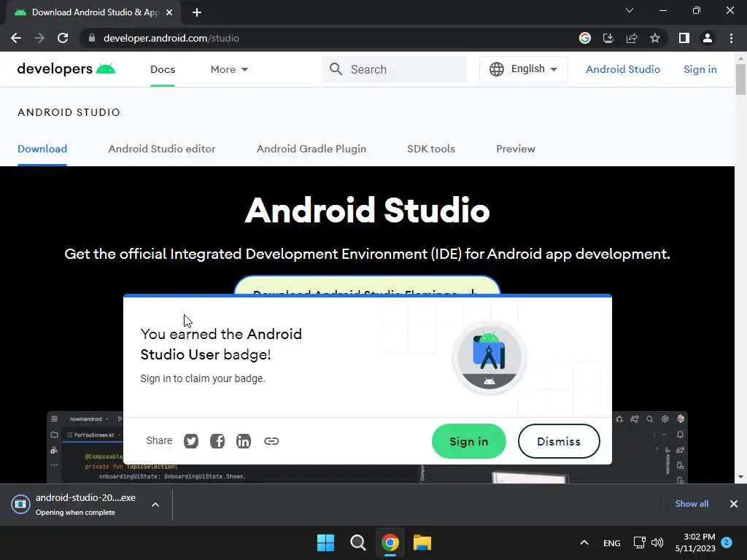Click Chrome icon in taskbar
This screenshot has width=747, height=560.
click(390, 542)
